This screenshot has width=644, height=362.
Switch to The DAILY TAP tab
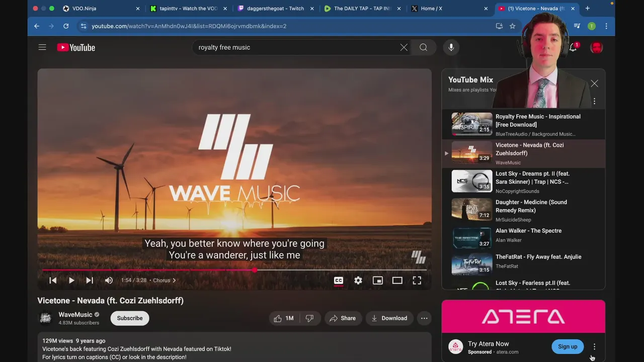pyautogui.click(x=362, y=9)
